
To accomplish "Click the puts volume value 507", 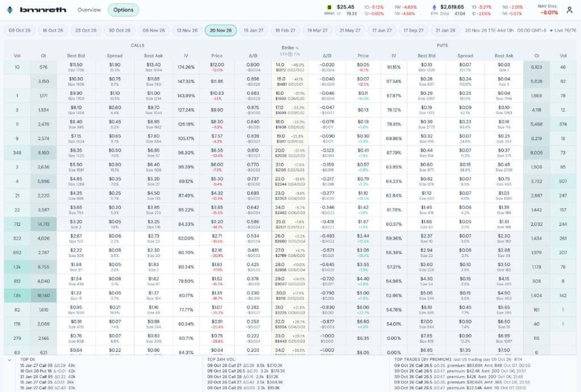I will click(563, 181).
